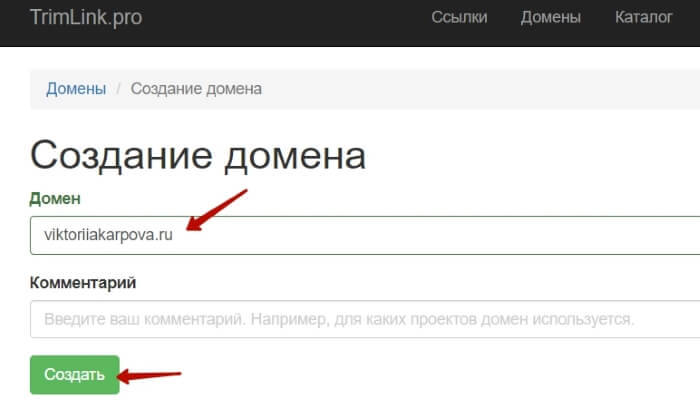Focus the Комментарий comment input field
The image size is (700, 420).
click(400, 319)
